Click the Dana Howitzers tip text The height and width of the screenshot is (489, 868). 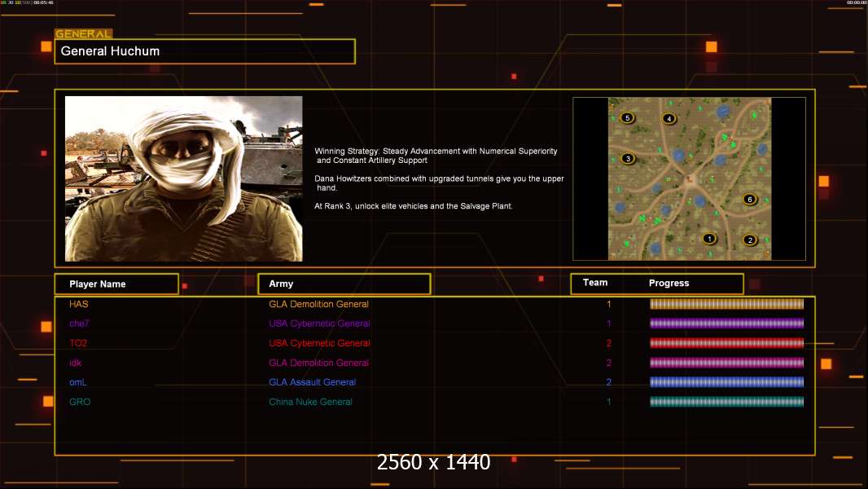[x=439, y=183]
